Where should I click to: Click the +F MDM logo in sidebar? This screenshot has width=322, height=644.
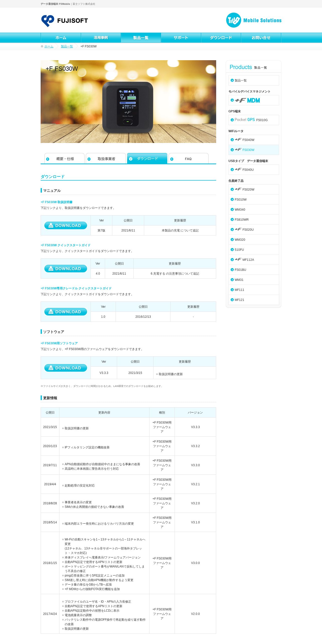point(247,100)
